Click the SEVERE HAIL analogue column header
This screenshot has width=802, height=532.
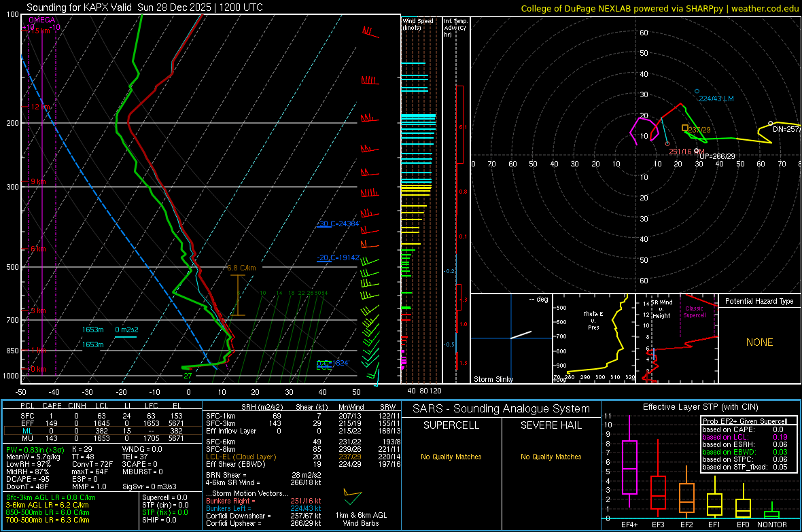[x=551, y=425]
